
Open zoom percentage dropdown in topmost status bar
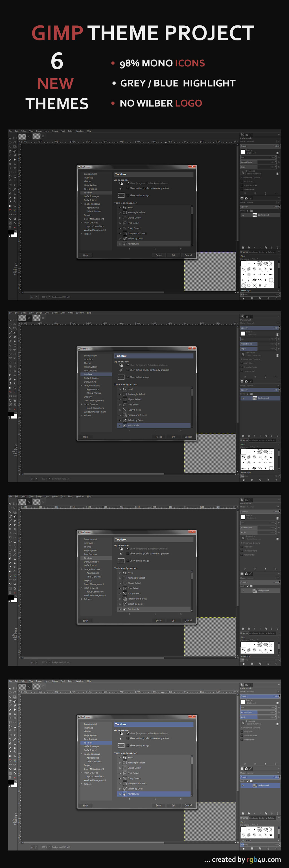(49, 297)
